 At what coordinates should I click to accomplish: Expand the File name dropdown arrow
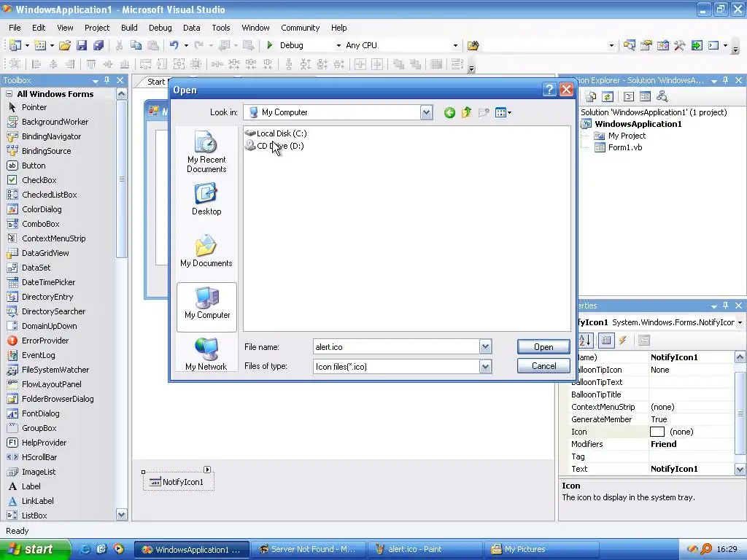click(x=485, y=347)
